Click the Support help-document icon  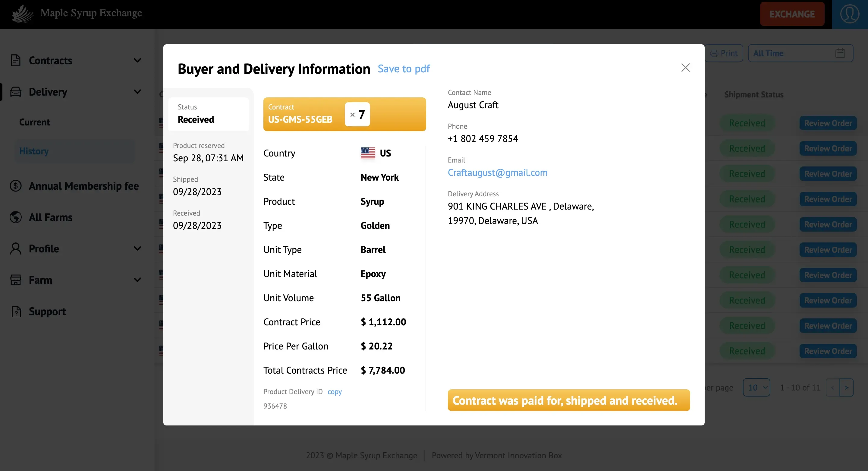click(x=16, y=311)
